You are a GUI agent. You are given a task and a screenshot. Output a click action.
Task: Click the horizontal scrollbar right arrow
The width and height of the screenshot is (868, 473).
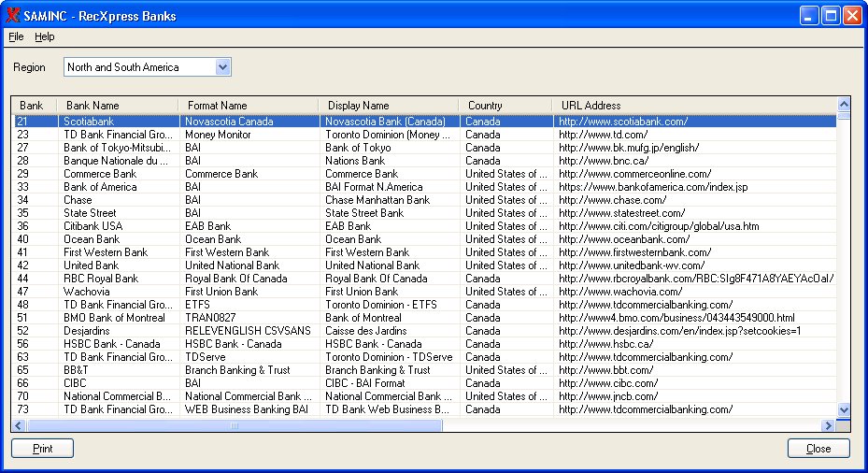(x=828, y=425)
